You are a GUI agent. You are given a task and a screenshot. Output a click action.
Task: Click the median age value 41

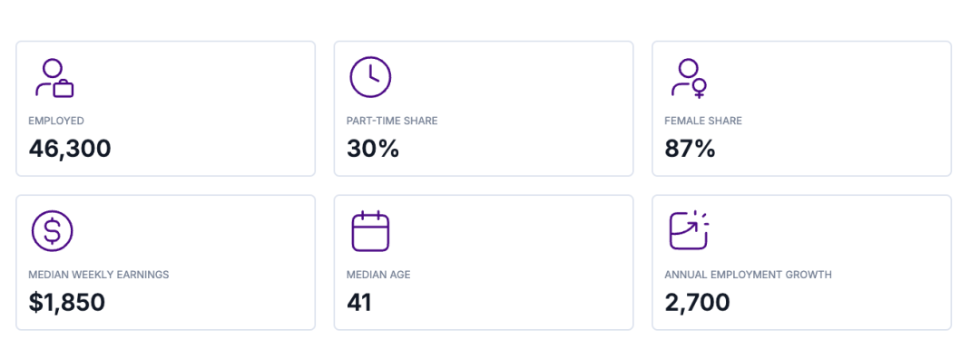pos(359,302)
